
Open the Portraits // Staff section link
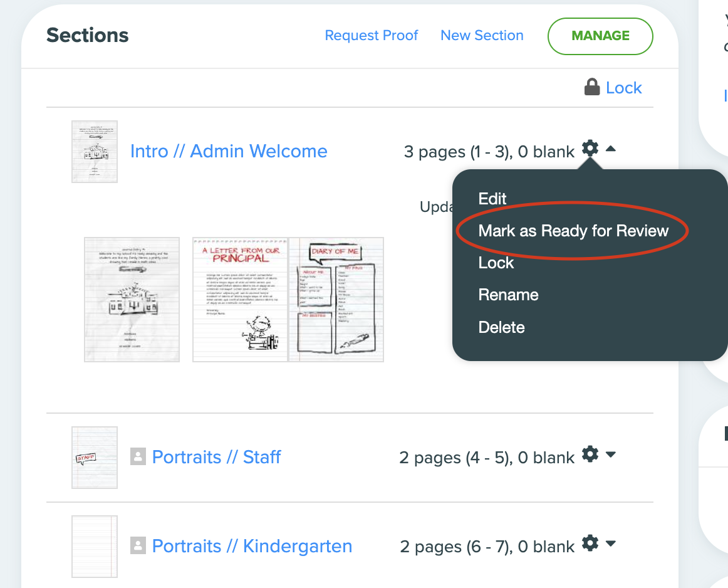point(216,457)
